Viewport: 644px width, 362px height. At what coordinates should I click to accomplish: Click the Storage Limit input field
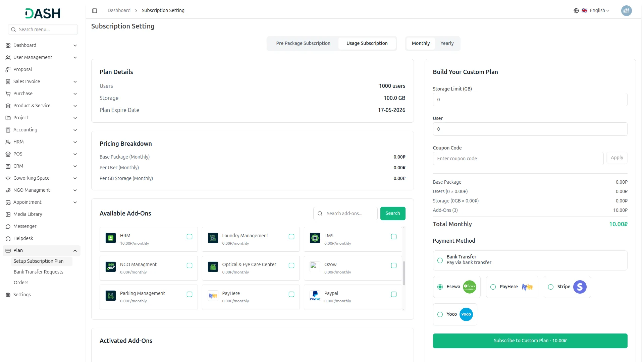tap(530, 100)
